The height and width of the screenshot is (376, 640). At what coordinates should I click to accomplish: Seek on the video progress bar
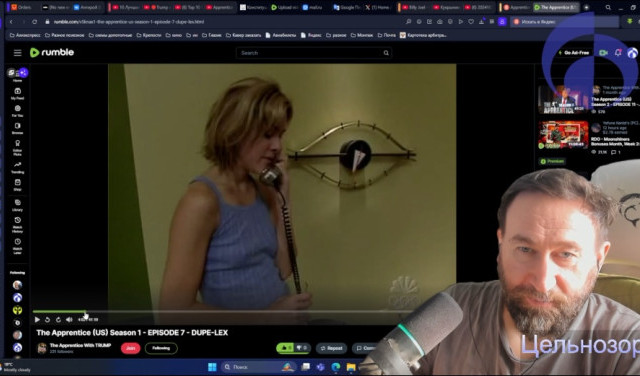222,312
